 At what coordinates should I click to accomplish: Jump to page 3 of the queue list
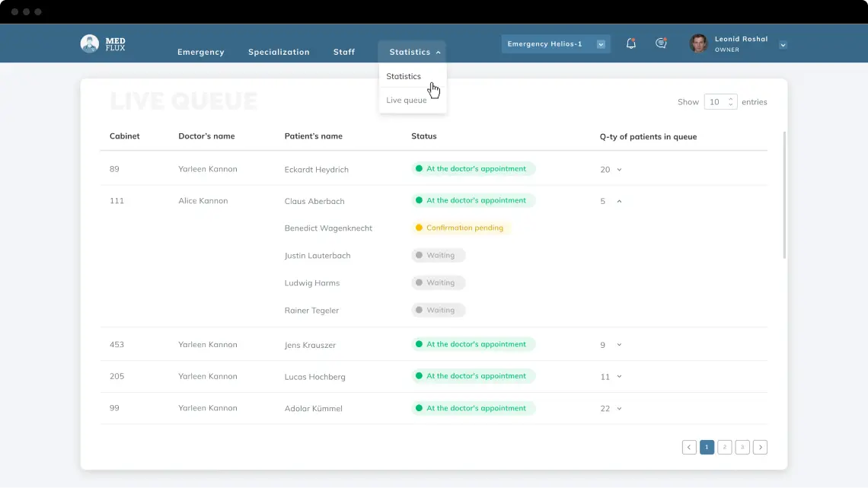[742, 447]
